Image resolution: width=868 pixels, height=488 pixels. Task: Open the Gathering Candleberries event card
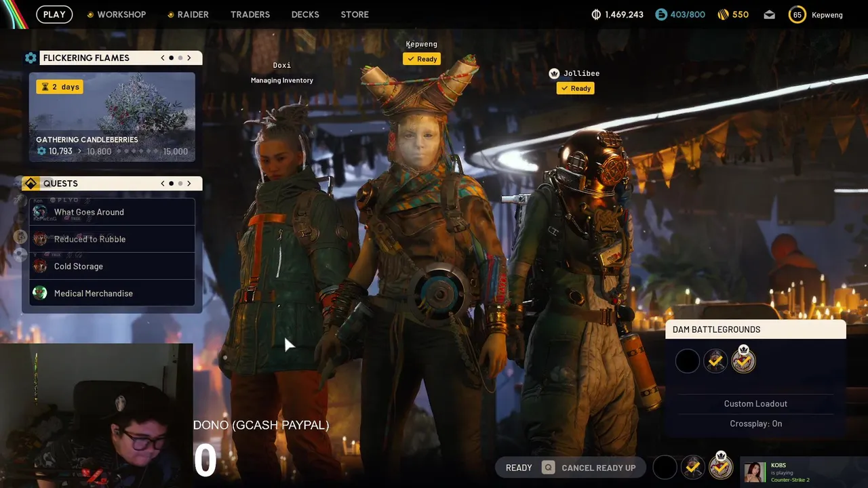click(x=112, y=117)
